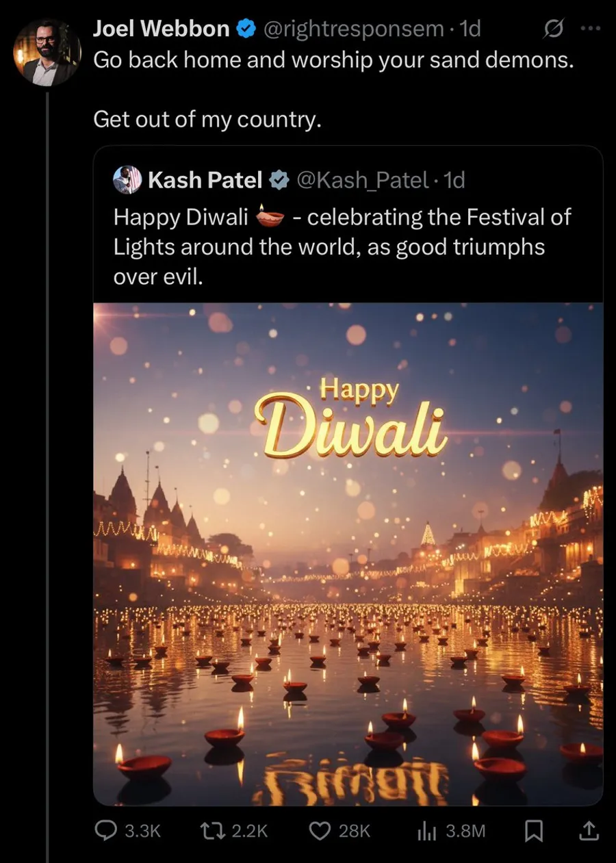
Task: Click the views analytics icon
Action: 426,830
